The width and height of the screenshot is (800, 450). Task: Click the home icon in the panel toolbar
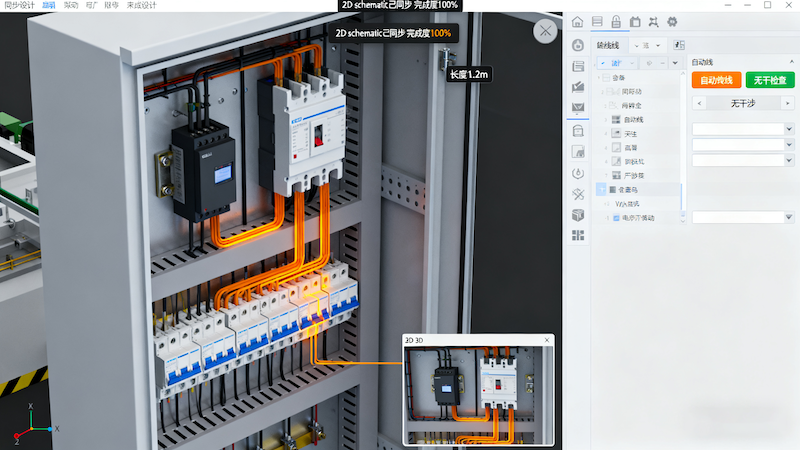(x=578, y=22)
